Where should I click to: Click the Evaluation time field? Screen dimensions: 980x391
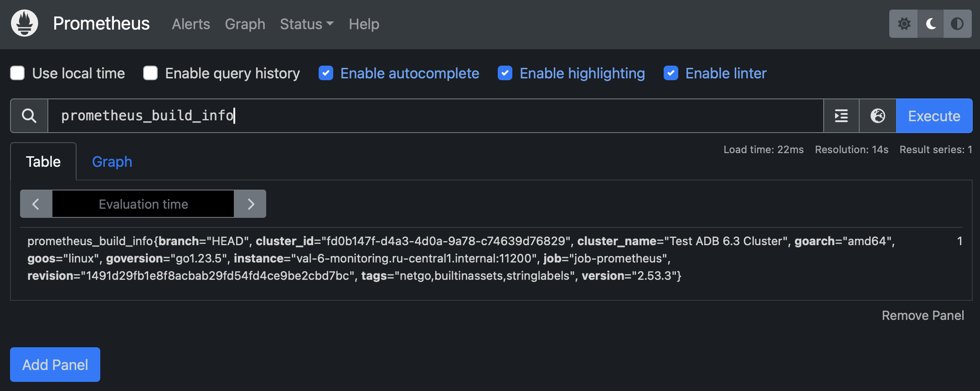[x=143, y=204]
